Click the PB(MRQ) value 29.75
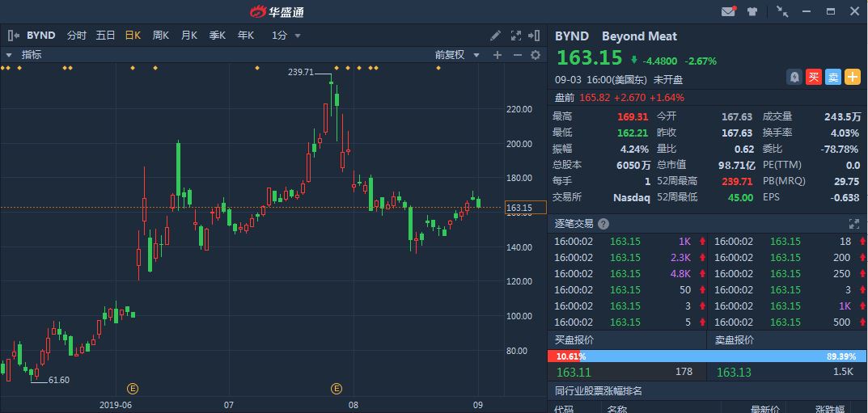 [846, 181]
